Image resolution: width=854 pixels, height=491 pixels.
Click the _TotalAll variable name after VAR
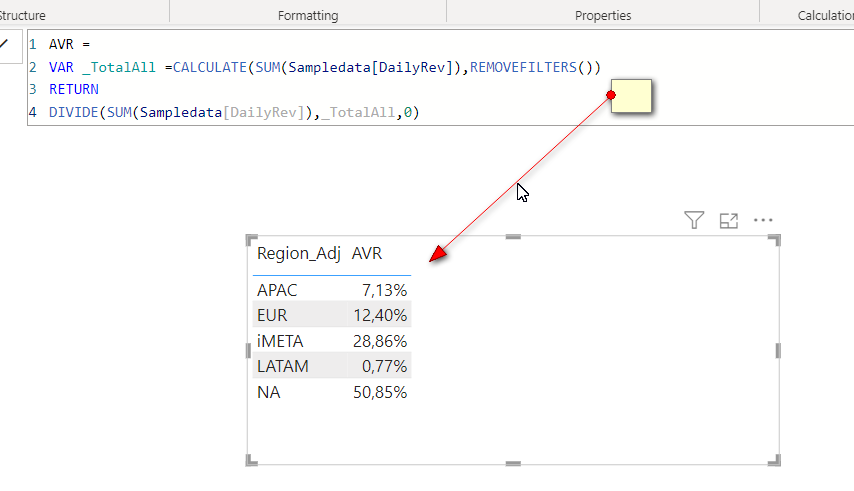[119, 67]
